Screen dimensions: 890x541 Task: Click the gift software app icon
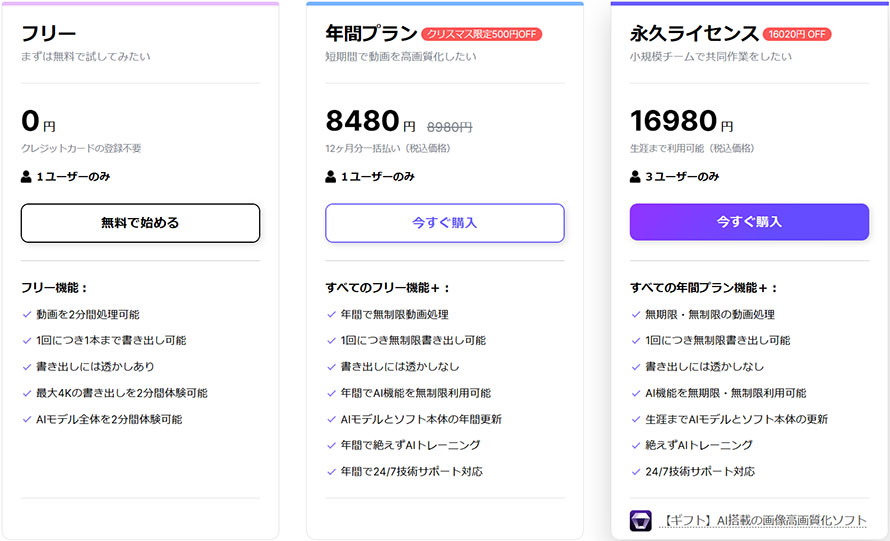pyautogui.click(x=641, y=521)
